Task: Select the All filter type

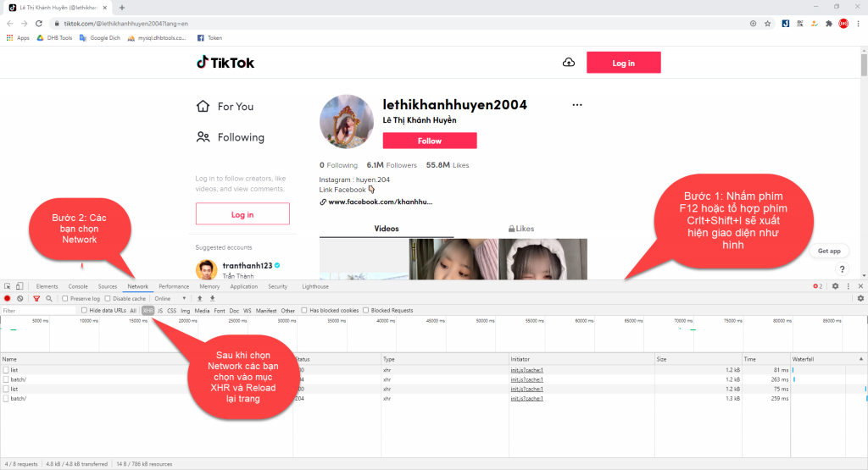Action: point(133,311)
